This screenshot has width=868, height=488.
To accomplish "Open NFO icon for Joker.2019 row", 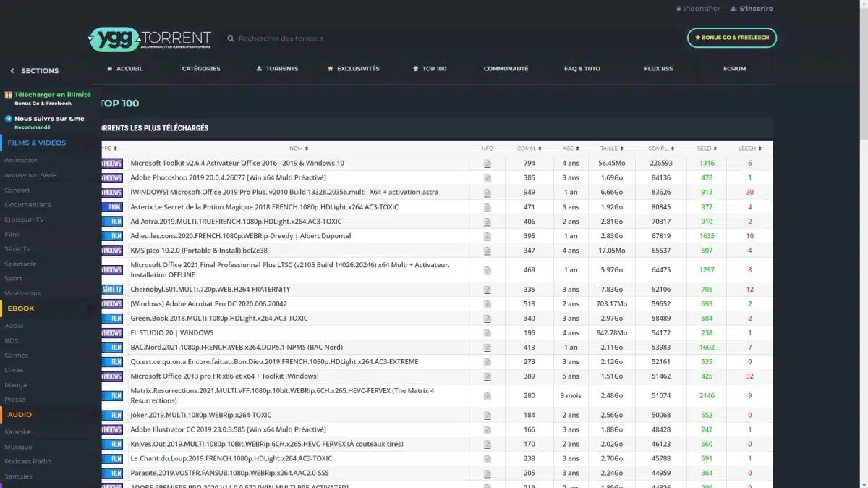I will pyautogui.click(x=488, y=416).
